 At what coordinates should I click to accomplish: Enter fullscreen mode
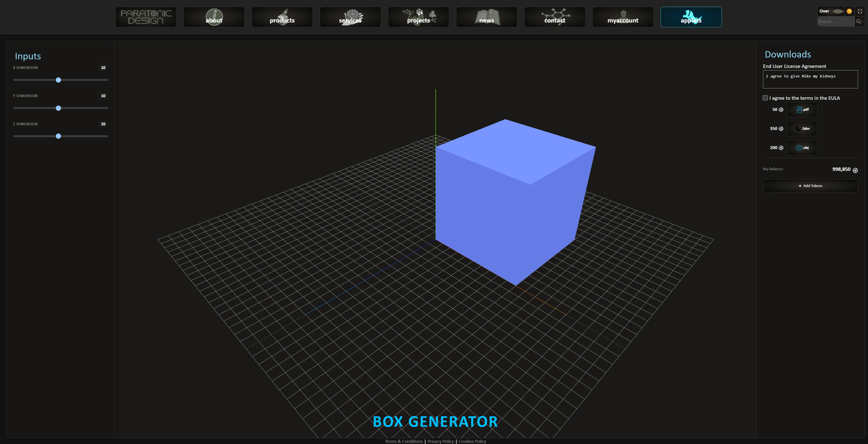pyautogui.click(x=860, y=11)
